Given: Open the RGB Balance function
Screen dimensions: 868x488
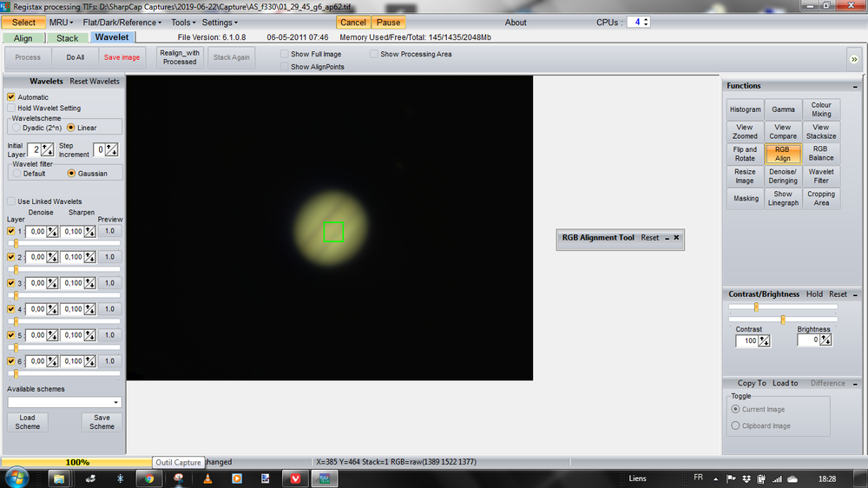Looking at the screenshot, I should [x=821, y=154].
